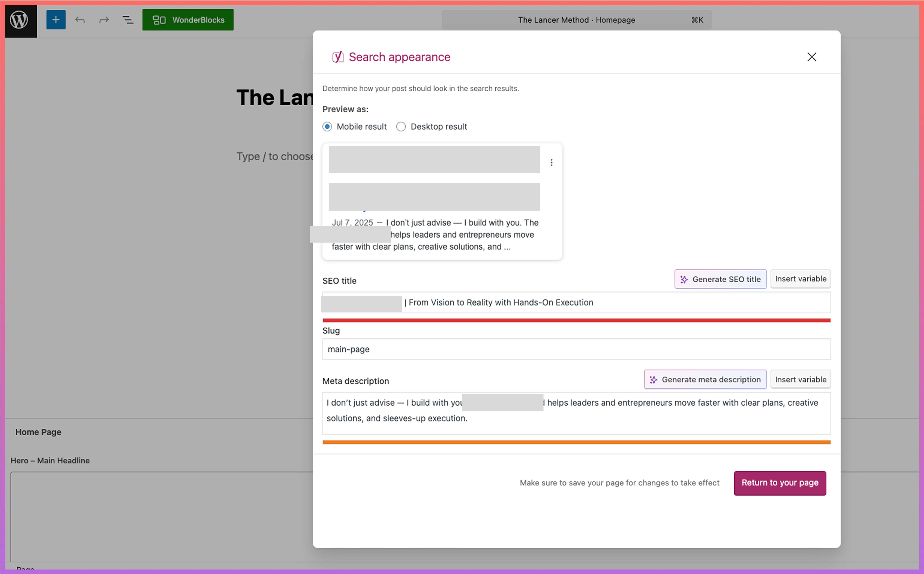Click the 'Jul 7, 2025' date in the preview

352,223
